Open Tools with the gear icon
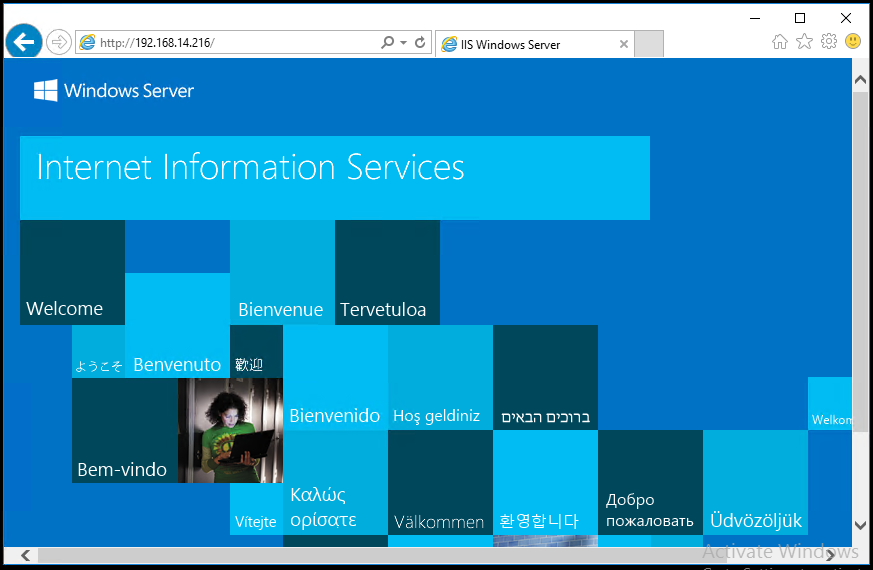 pos(828,41)
